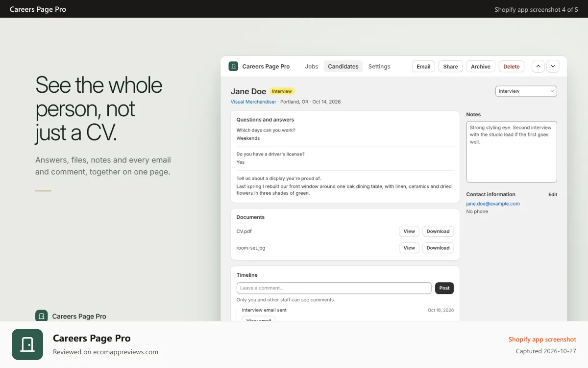Image resolution: width=588 pixels, height=368 pixels.
Task: Click the Email button
Action: tap(423, 66)
